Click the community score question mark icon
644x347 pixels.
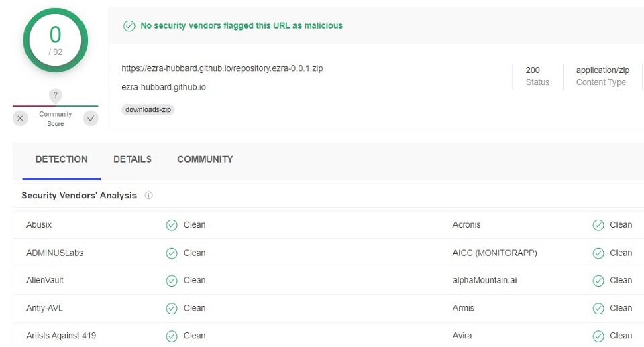coord(55,96)
